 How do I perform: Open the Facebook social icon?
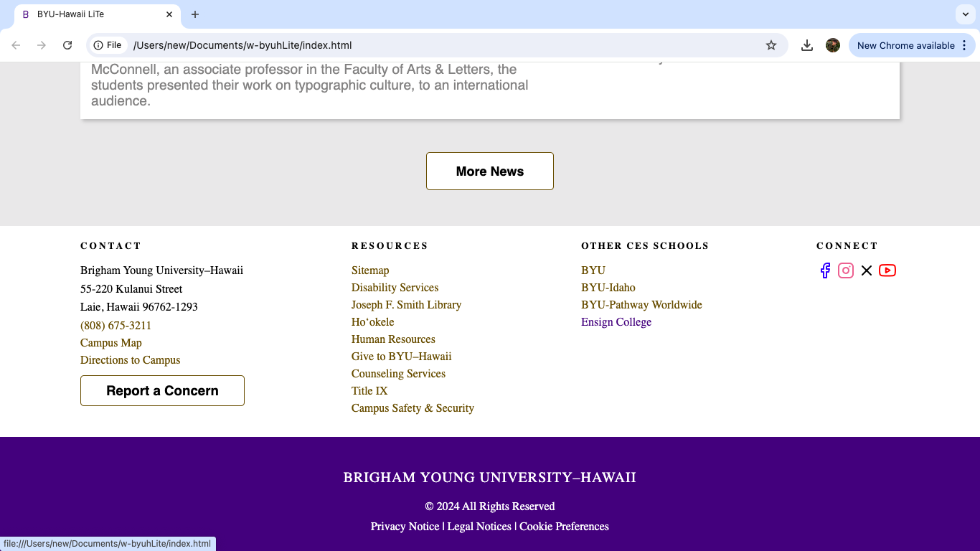tap(825, 270)
